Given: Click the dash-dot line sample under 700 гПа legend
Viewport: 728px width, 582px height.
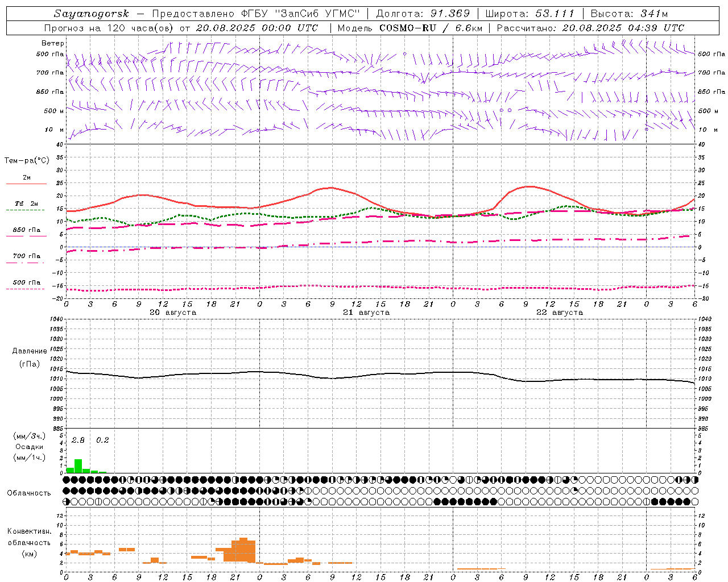Looking at the screenshot, I should coord(26,262).
